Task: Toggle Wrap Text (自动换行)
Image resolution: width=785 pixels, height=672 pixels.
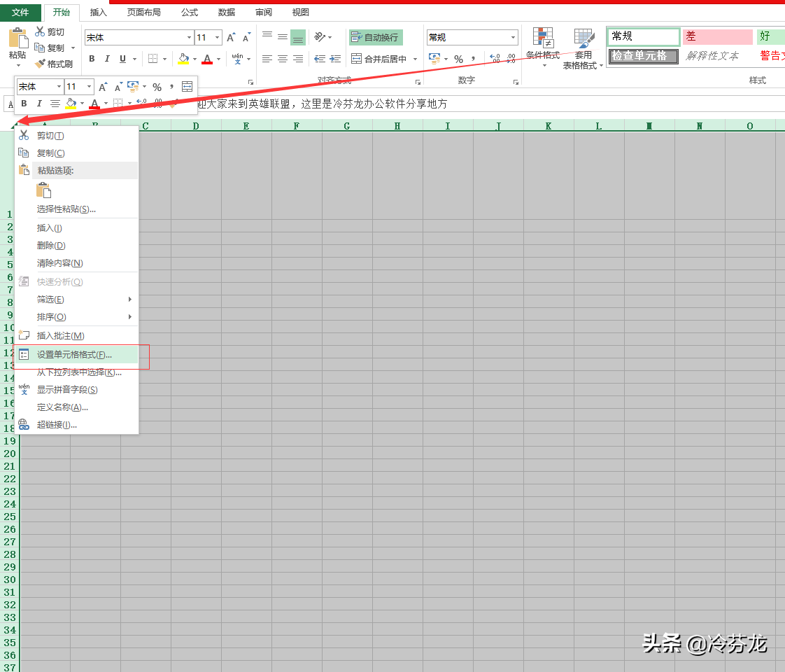Action: 376,38
